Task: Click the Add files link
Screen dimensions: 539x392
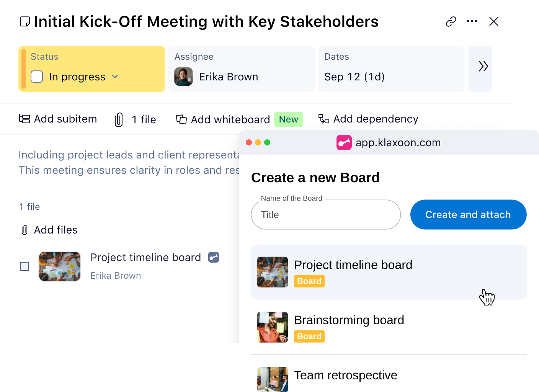Action: click(56, 230)
